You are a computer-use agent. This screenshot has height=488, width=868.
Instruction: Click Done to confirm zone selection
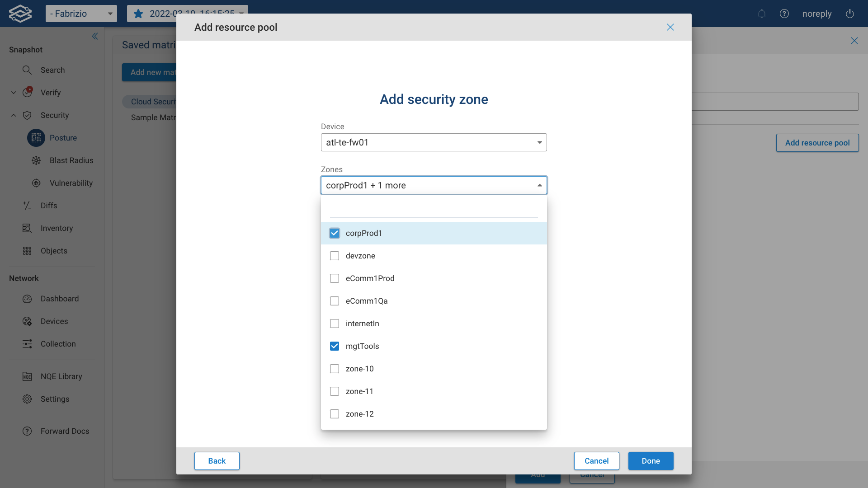coord(651,460)
